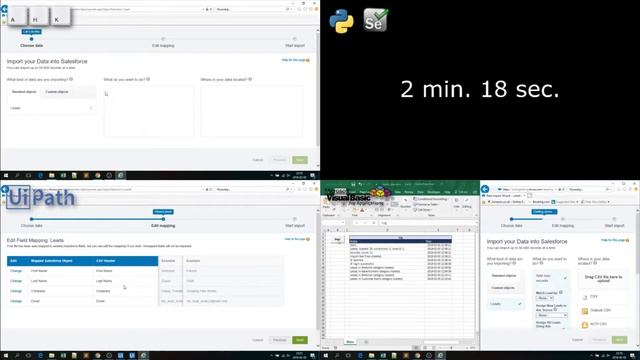Open a new tab in the browser beside Excel

[530, 196]
